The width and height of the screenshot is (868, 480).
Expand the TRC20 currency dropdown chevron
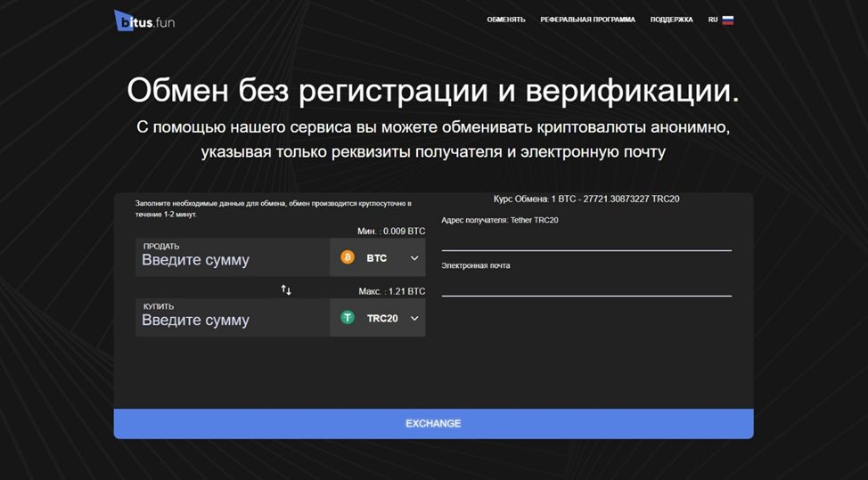pyautogui.click(x=414, y=319)
